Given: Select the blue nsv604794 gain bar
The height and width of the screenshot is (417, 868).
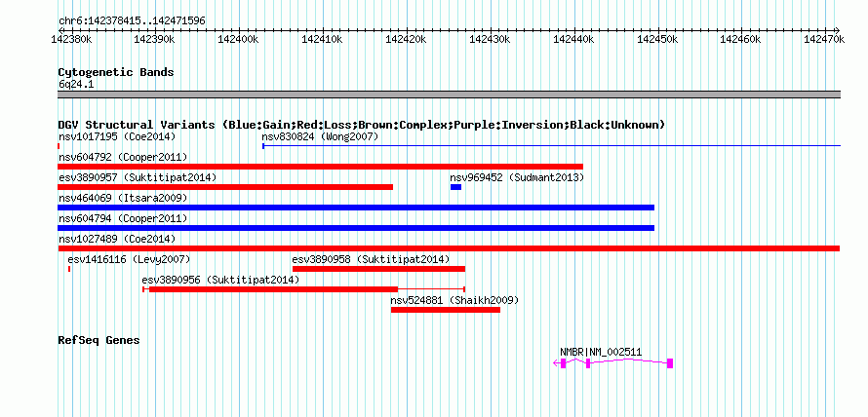Looking at the screenshot, I should [356, 228].
